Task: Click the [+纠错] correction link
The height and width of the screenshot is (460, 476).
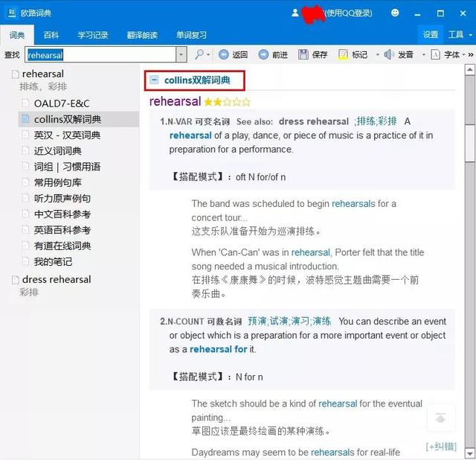Action: (x=441, y=447)
